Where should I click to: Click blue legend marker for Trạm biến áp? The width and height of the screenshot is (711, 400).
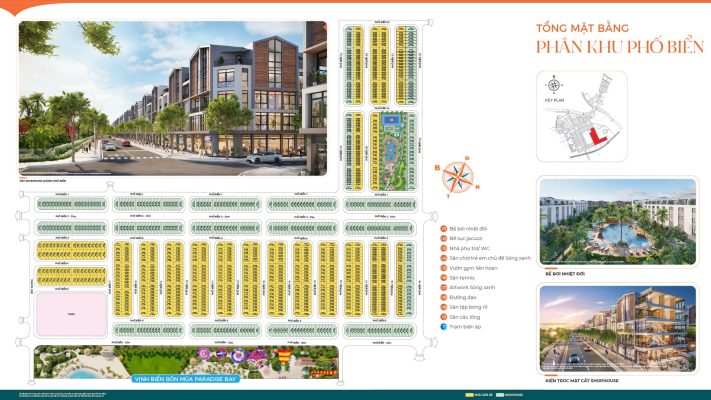443,327
